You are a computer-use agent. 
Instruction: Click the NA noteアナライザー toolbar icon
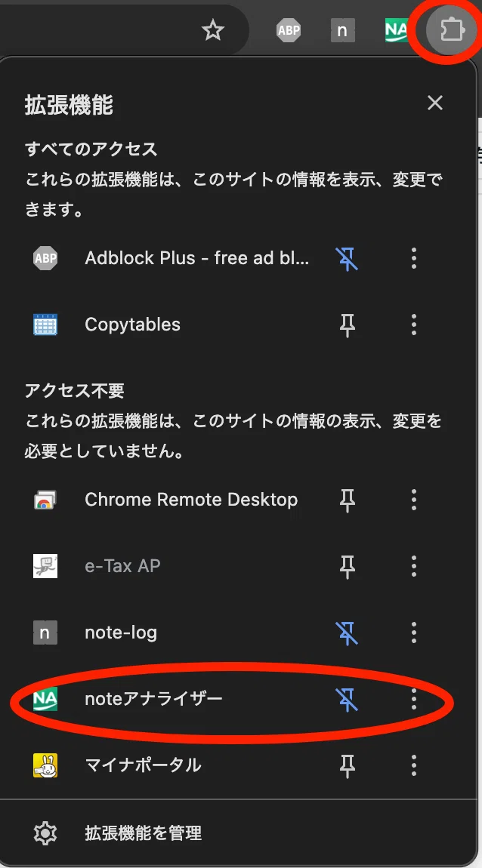pos(397,30)
